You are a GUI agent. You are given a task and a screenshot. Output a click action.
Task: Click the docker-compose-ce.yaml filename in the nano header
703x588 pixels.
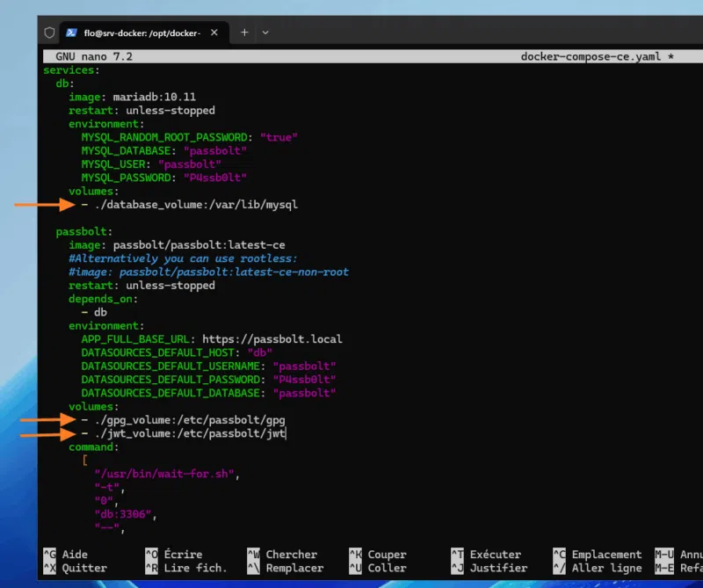pos(590,56)
